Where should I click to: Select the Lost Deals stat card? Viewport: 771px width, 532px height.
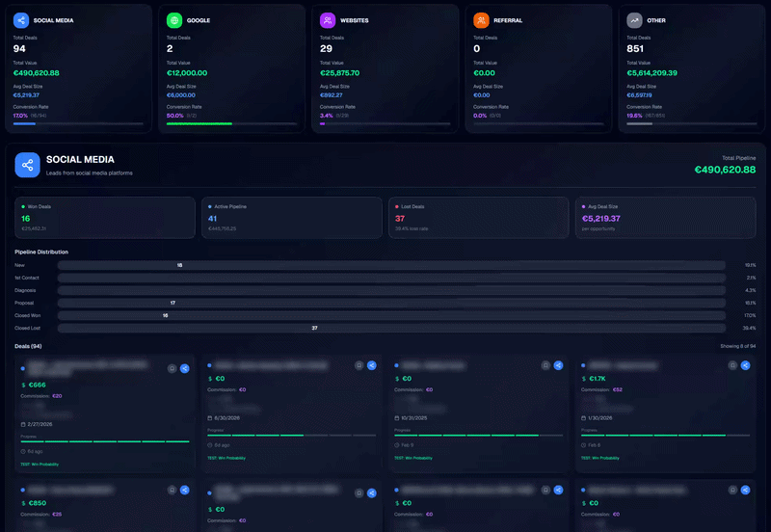coord(479,218)
